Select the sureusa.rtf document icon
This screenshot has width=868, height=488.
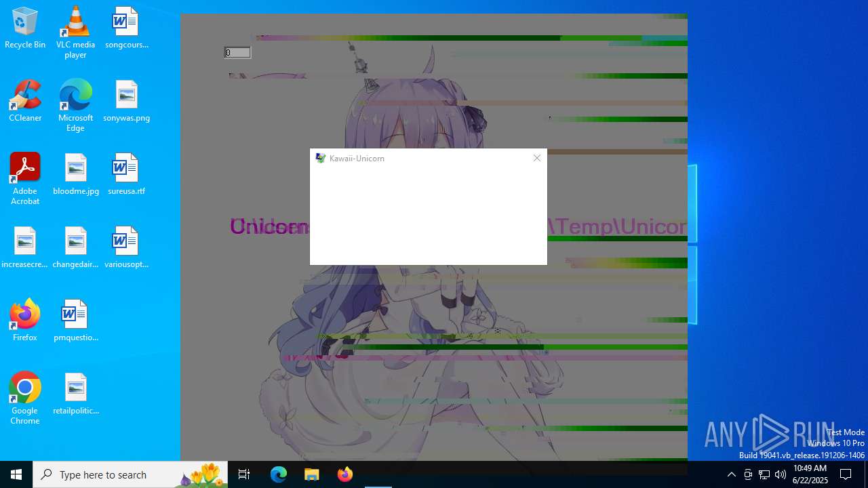coord(126,174)
